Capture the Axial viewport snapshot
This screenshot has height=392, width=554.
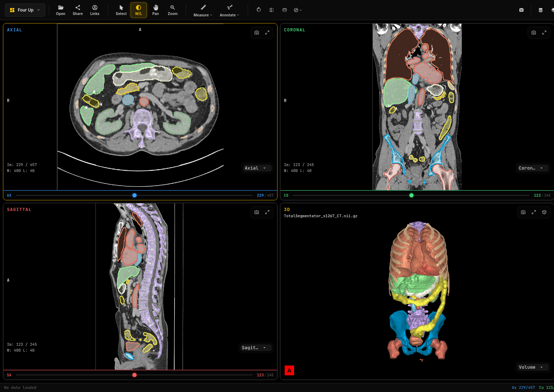[x=257, y=32]
